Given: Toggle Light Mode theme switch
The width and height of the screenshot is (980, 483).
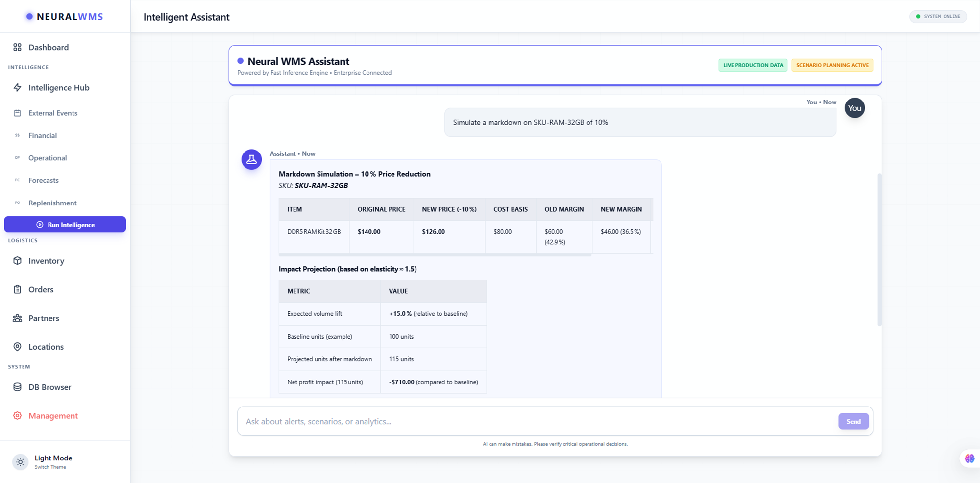Looking at the screenshot, I should pyautogui.click(x=21, y=462).
